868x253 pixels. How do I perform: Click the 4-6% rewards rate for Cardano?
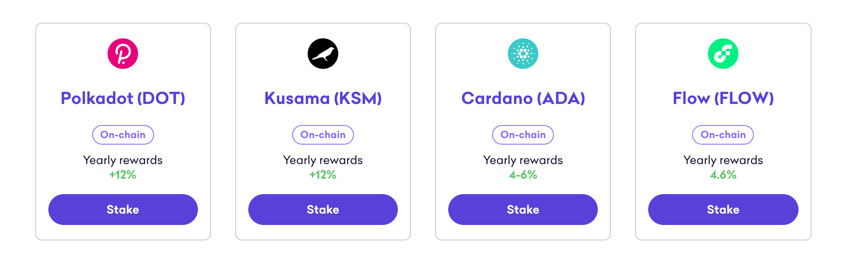[523, 175]
